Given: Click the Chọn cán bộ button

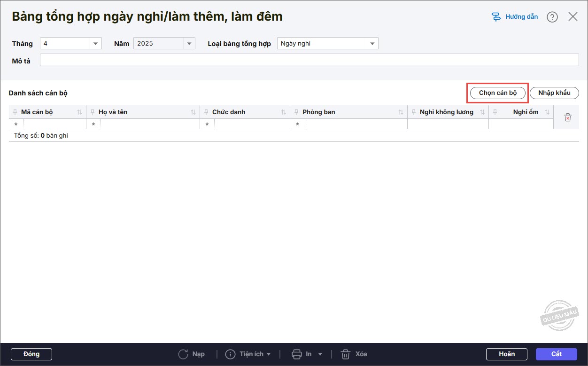Looking at the screenshot, I should [x=498, y=93].
